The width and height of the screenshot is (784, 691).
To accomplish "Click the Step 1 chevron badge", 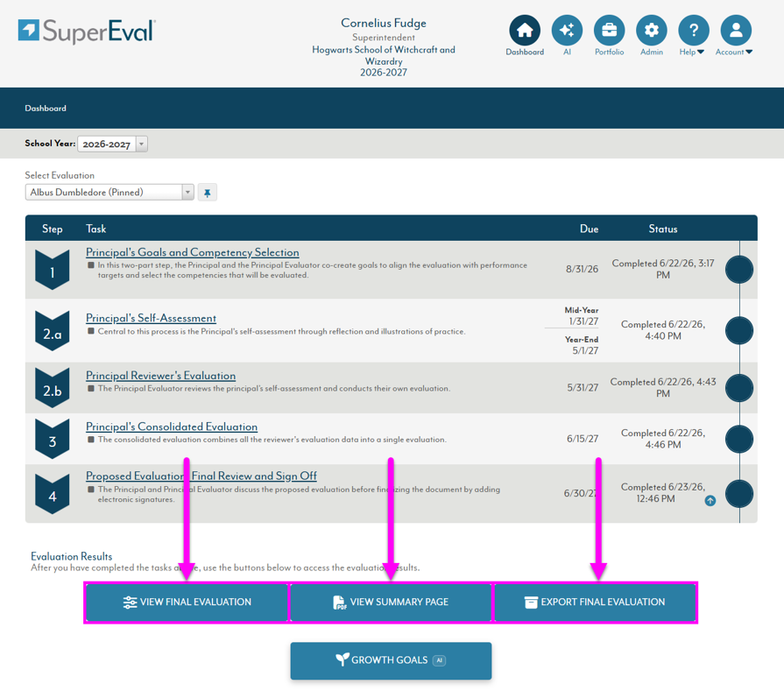I will [52, 270].
